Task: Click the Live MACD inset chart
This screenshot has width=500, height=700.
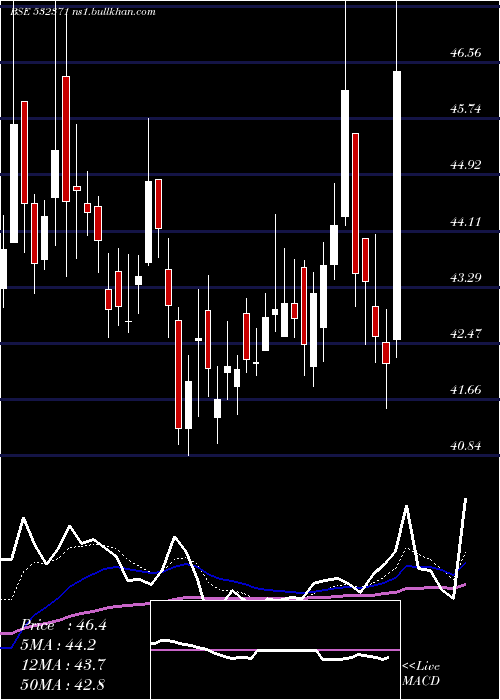Action: [x=275, y=650]
